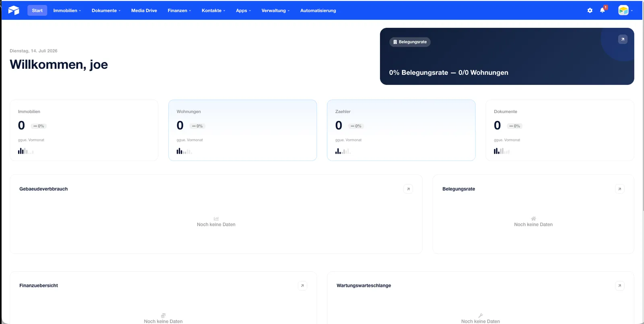
Task: Click the chart icon in Gebaeudeverbbrauch
Action: point(216,219)
